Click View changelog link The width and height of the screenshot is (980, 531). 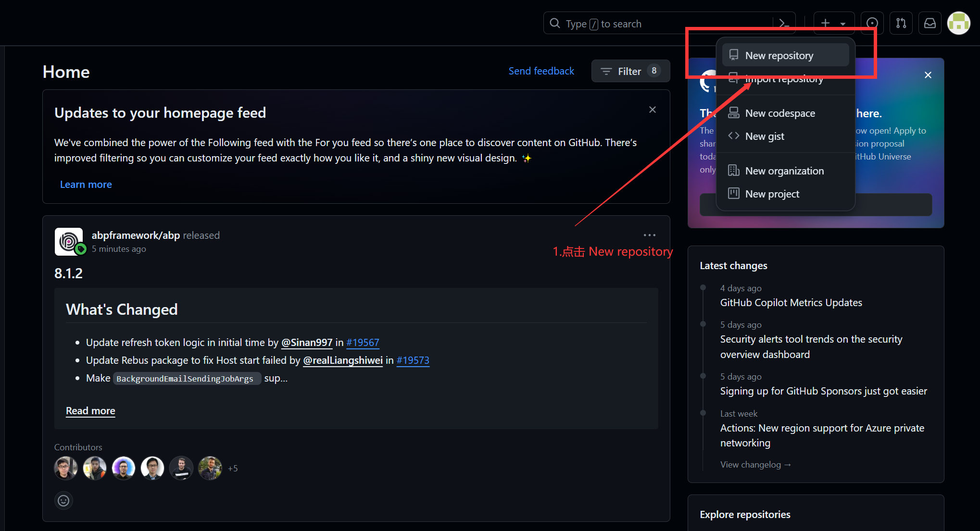pyautogui.click(x=755, y=465)
